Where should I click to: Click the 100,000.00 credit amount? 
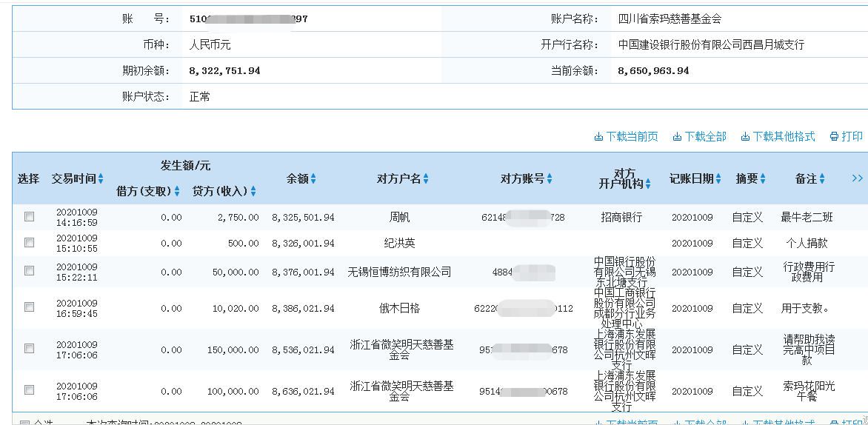(x=233, y=391)
